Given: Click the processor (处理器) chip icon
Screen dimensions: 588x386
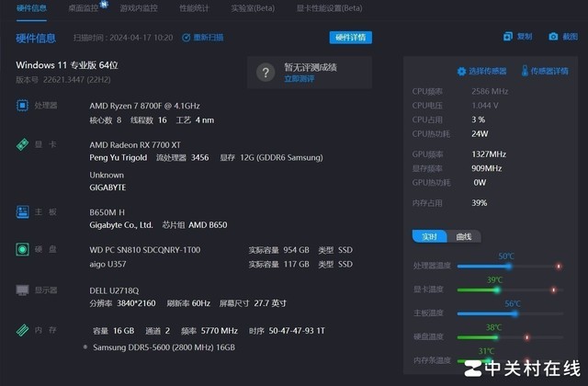Looking at the screenshot, I should (23, 106).
